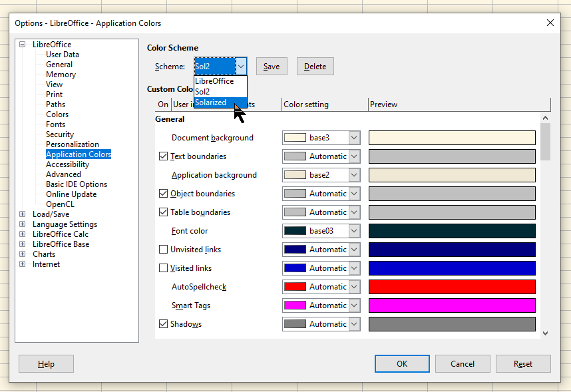Open Application background color dropdown

[354, 175]
